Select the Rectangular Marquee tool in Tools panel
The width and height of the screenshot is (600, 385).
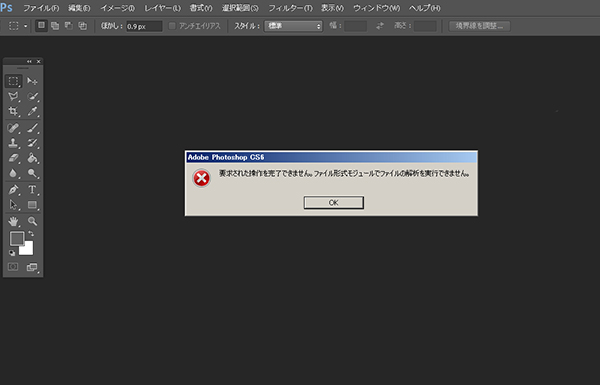[x=13, y=81]
